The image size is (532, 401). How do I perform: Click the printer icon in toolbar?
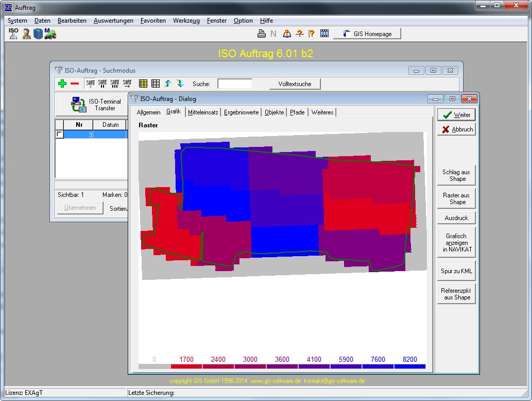262,34
